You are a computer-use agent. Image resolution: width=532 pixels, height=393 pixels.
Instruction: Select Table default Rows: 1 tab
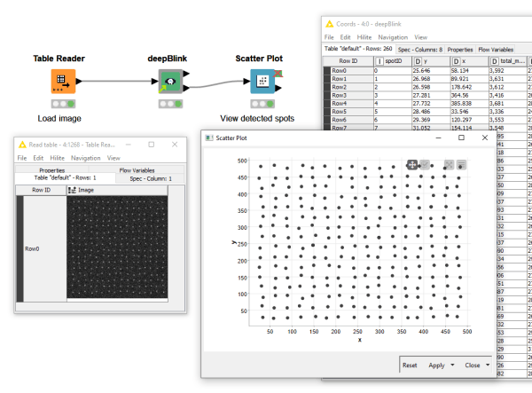65,177
